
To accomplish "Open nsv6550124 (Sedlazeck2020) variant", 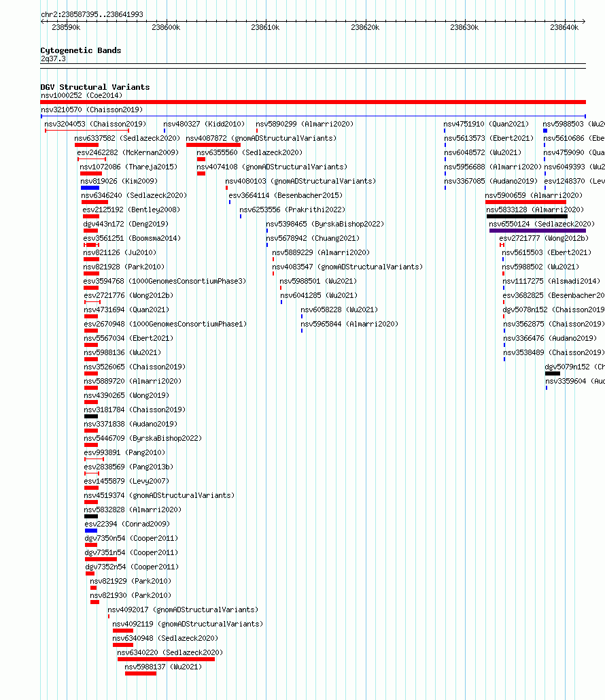I will [x=542, y=224].
